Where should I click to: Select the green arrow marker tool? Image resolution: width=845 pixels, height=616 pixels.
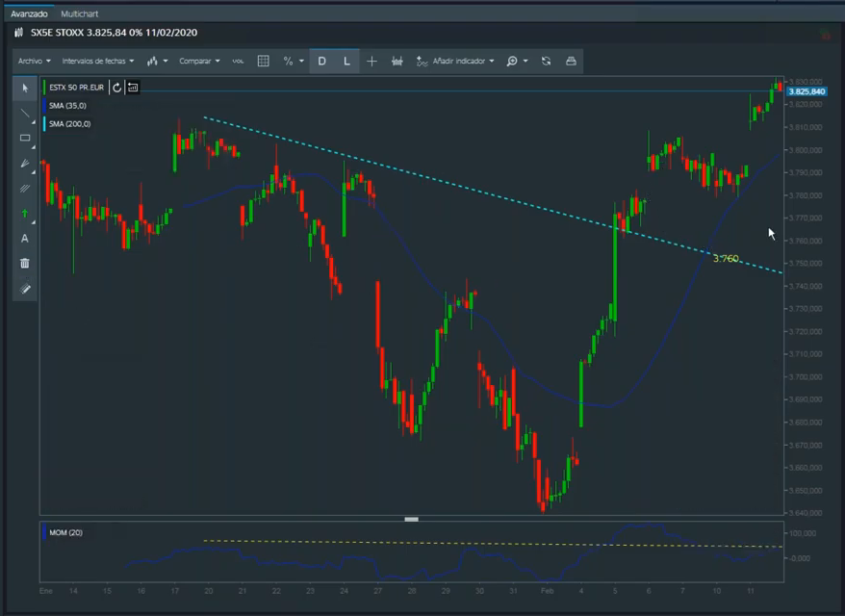tap(25, 213)
